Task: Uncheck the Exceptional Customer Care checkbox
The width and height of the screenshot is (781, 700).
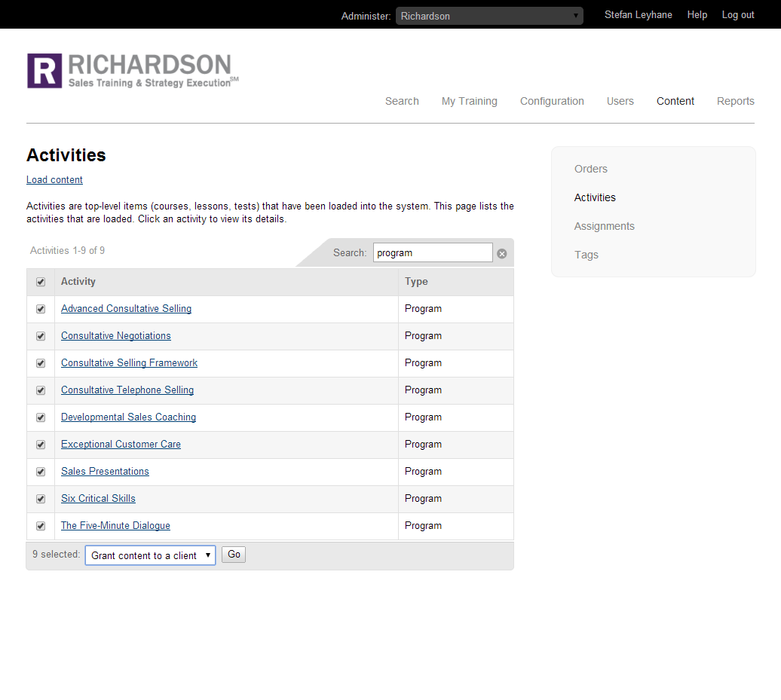Action: coord(41,445)
